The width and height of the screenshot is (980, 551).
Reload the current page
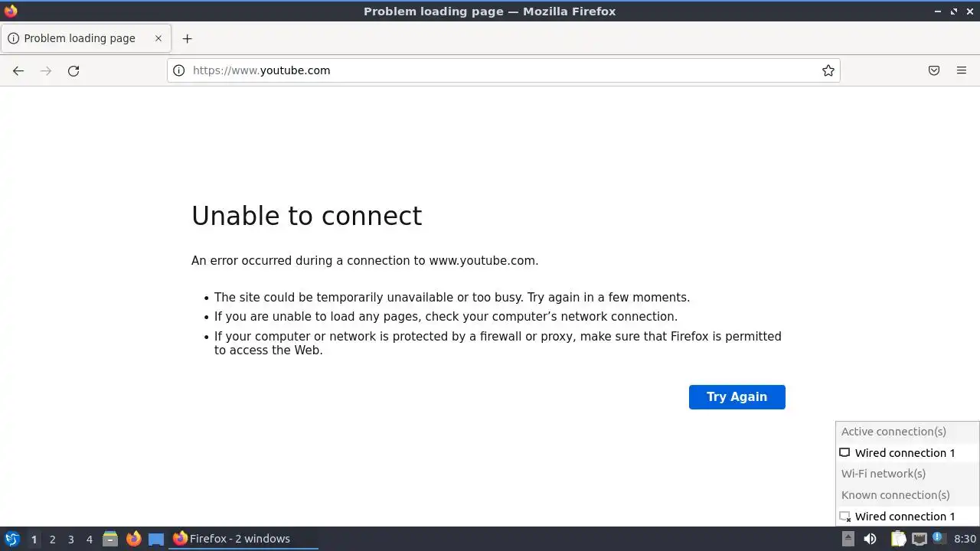(73, 70)
